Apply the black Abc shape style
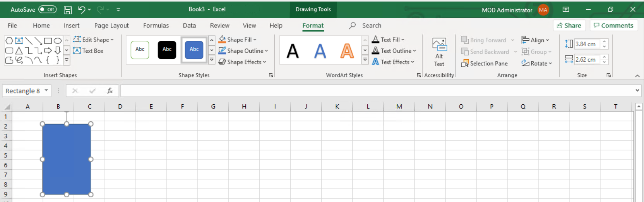This screenshot has height=202, width=644. point(167,50)
